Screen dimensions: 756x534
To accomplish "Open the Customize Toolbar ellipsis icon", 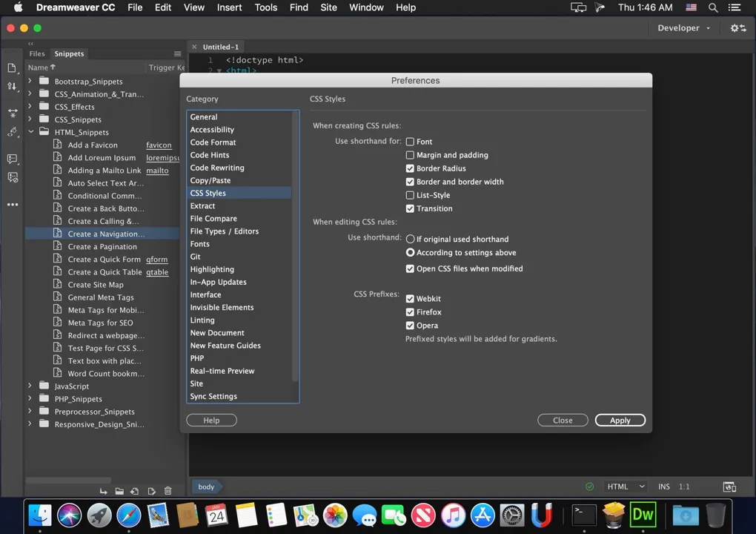I will coord(13,205).
